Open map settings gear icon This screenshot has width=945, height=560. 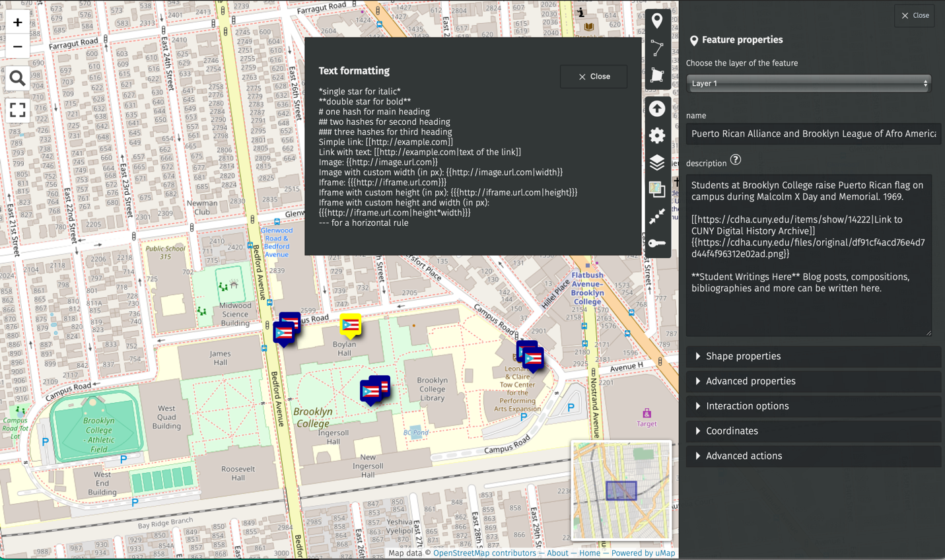click(x=657, y=135)
